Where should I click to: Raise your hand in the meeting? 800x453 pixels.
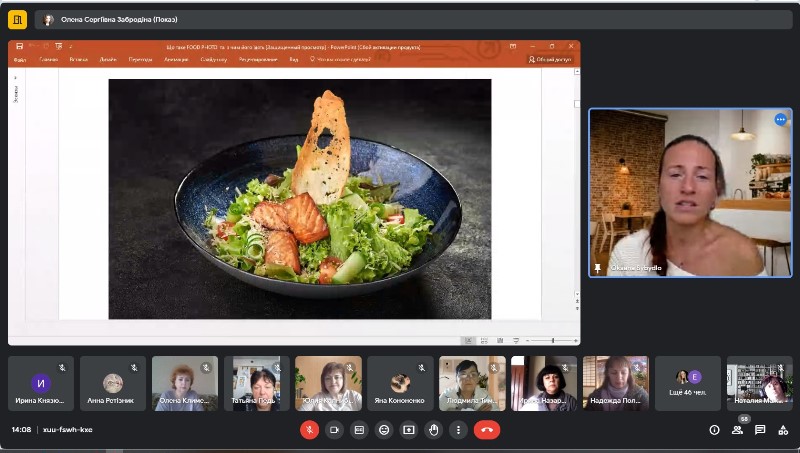[434, 430]
